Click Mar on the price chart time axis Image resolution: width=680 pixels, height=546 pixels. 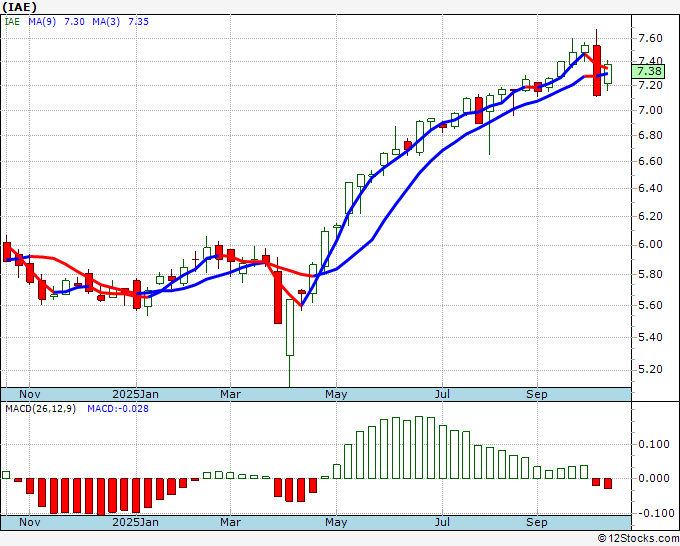point(230,394)
